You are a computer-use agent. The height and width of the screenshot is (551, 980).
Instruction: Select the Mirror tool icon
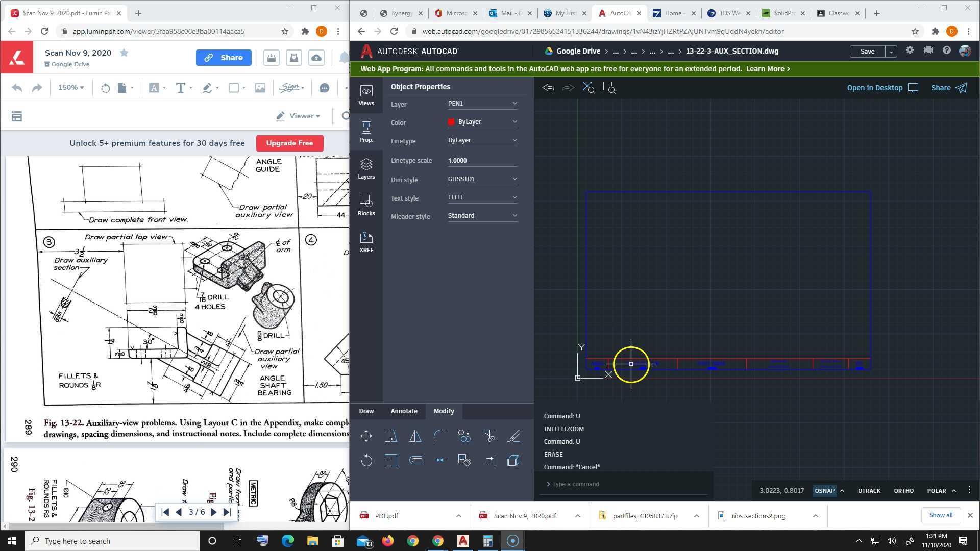click(x=415, y=436)
